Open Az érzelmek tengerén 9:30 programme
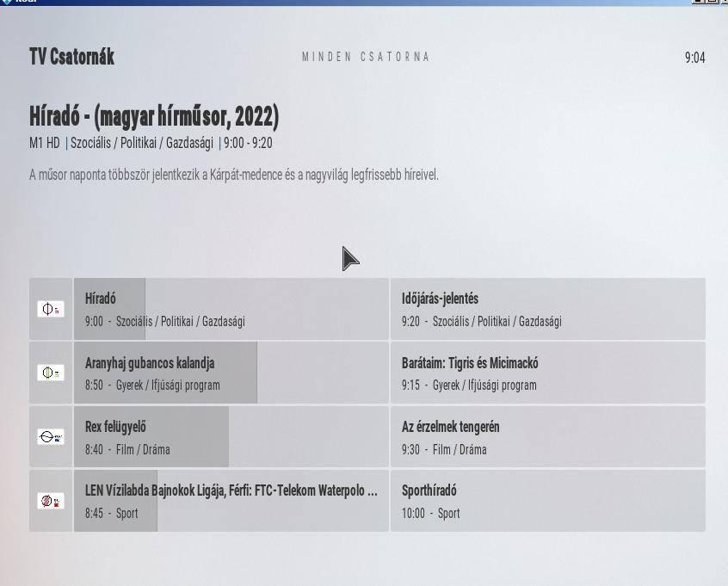Viewport: 728px width, 586px height. [548, 436]
